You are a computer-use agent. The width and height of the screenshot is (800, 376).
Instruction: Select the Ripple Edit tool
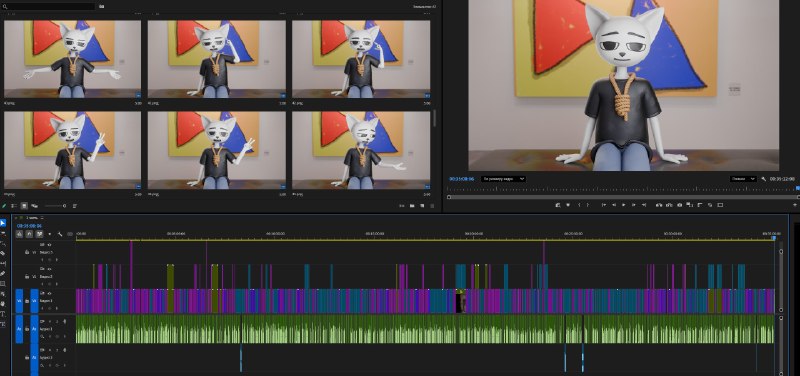point(4,243)
